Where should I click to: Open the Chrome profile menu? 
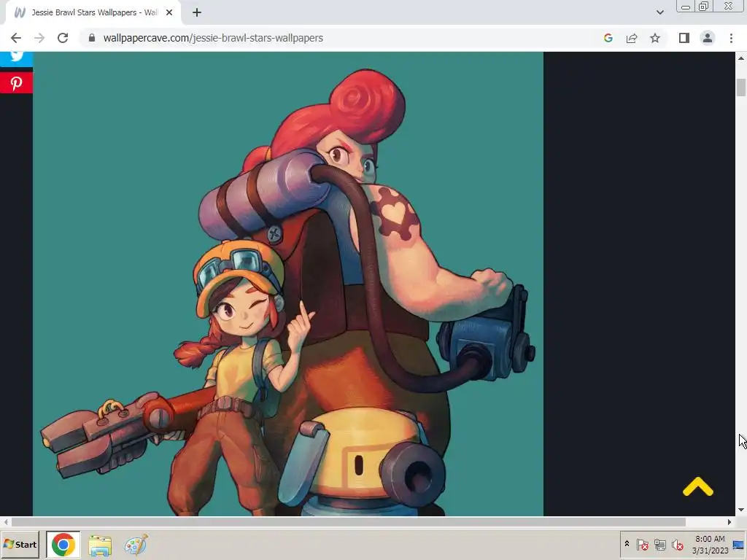(x=708, y=38)
